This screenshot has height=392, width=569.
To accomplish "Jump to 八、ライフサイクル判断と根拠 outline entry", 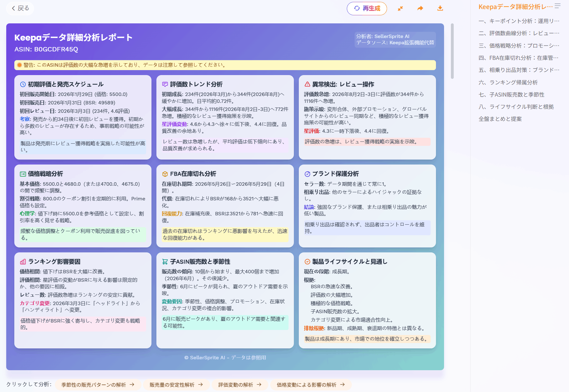I will (516, 107).
